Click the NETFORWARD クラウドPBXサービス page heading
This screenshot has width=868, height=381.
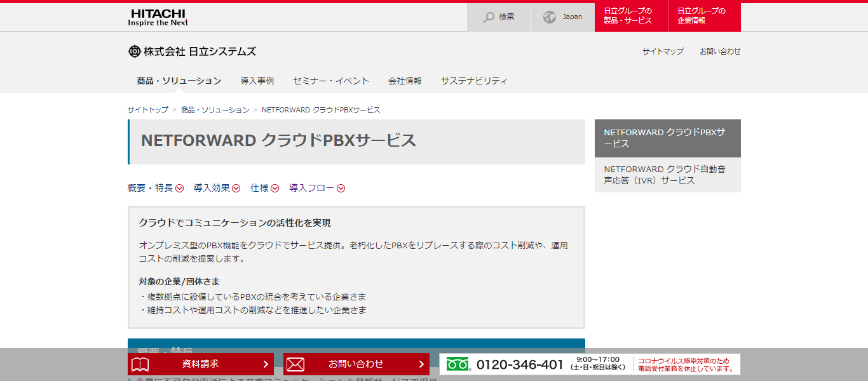click(x=278, y=140)
